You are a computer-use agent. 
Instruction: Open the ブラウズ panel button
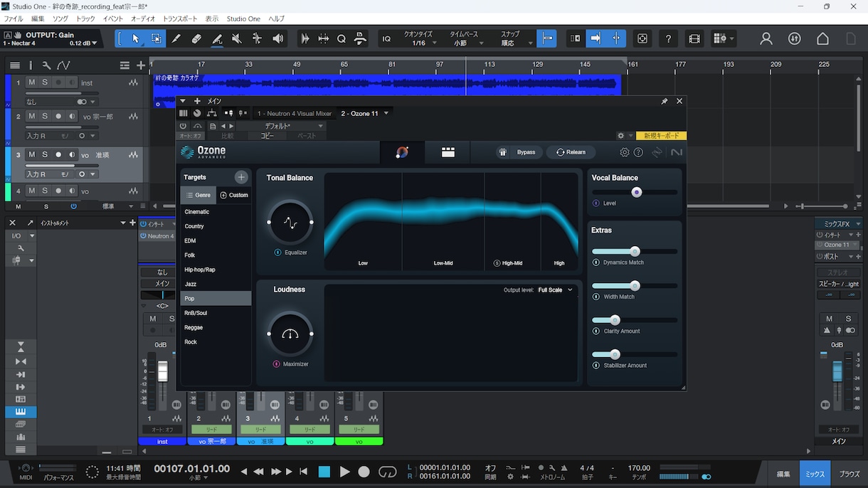click(x=850, y=474)
